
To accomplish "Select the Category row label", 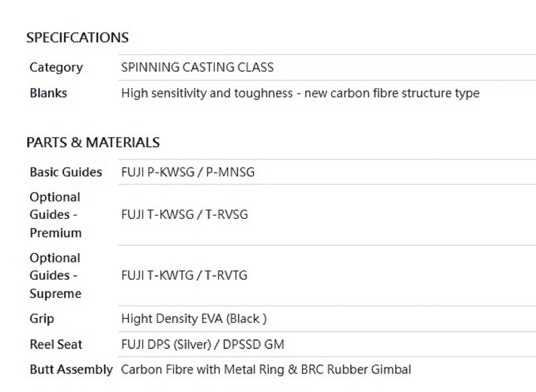I will coord(56,67).
